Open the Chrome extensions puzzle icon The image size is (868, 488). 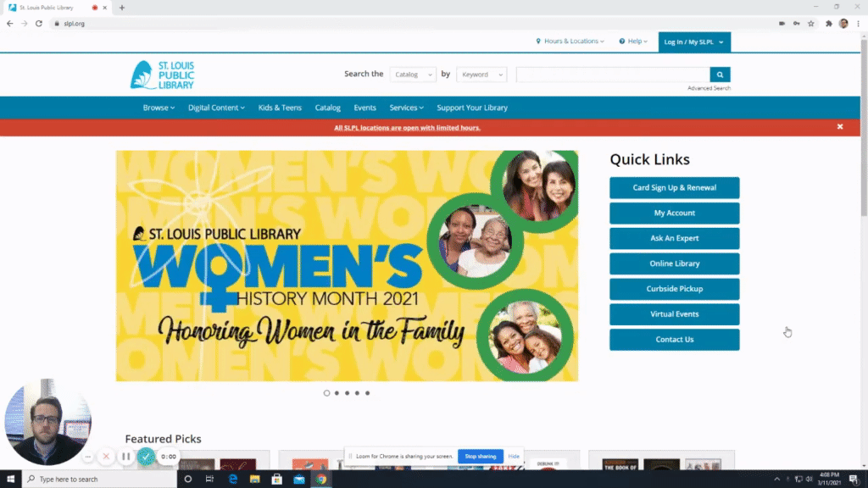(829, 24)
